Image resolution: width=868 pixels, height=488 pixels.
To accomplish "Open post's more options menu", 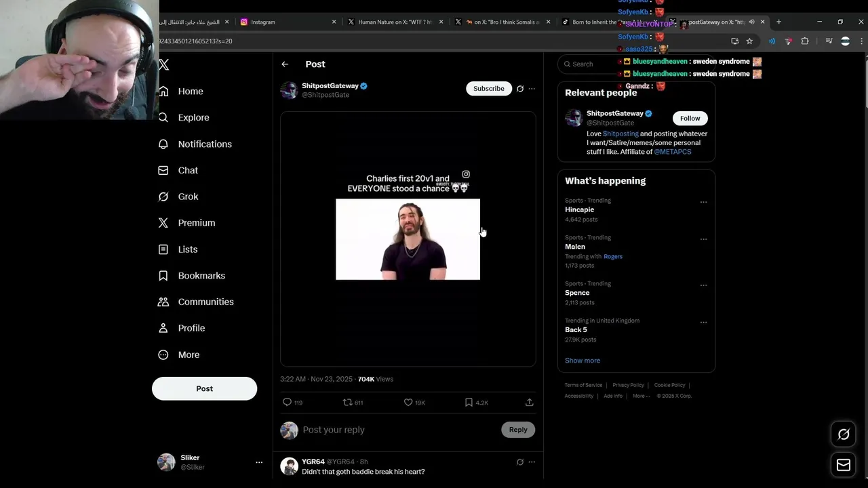I will click(x=532, y=89).
